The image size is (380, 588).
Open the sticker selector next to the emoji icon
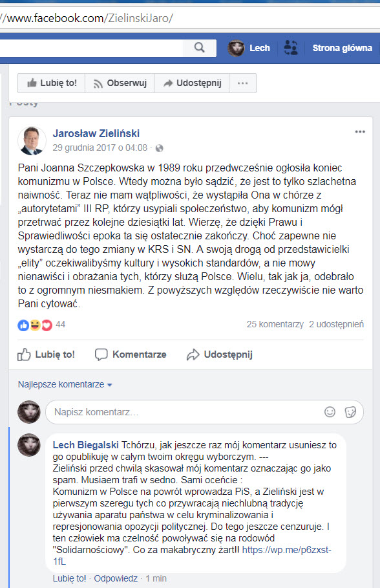(x=350, y=412)
